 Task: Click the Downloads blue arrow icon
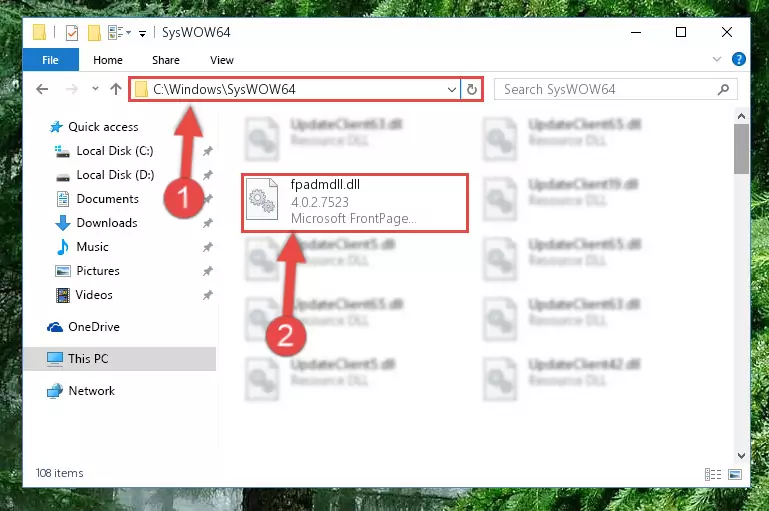[62, 223]
